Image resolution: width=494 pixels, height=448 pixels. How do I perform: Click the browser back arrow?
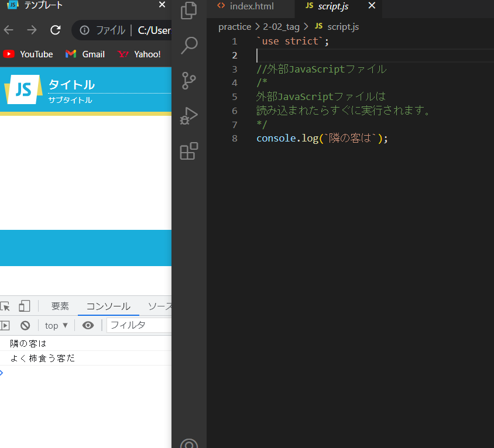9,30
